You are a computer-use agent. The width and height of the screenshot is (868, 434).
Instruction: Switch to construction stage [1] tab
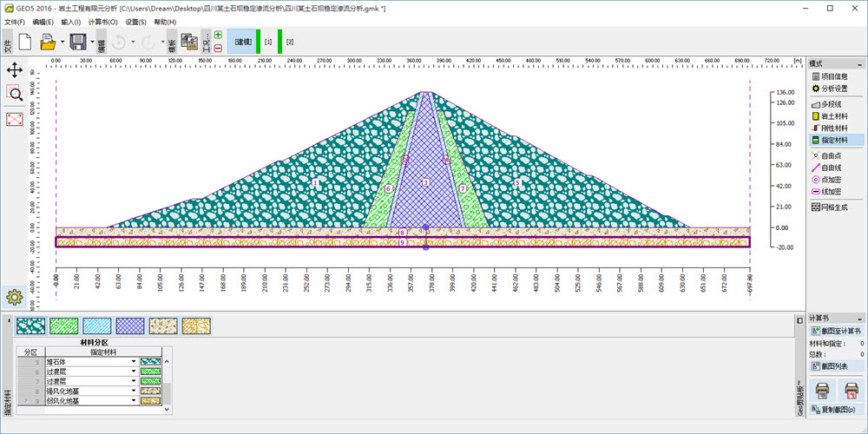tap(268, 42)
